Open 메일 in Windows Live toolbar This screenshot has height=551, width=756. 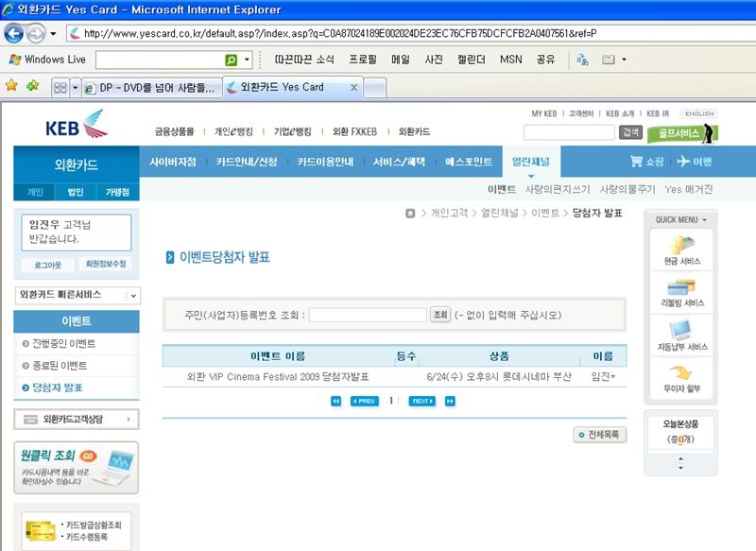[400, 60]
